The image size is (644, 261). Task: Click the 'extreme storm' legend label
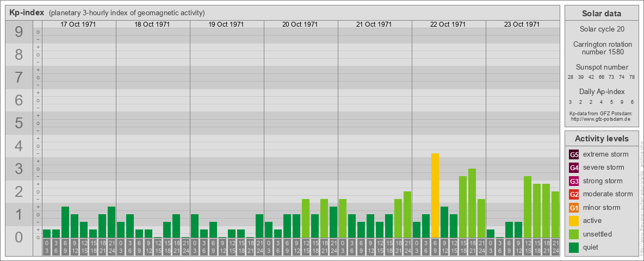[606, 154]
